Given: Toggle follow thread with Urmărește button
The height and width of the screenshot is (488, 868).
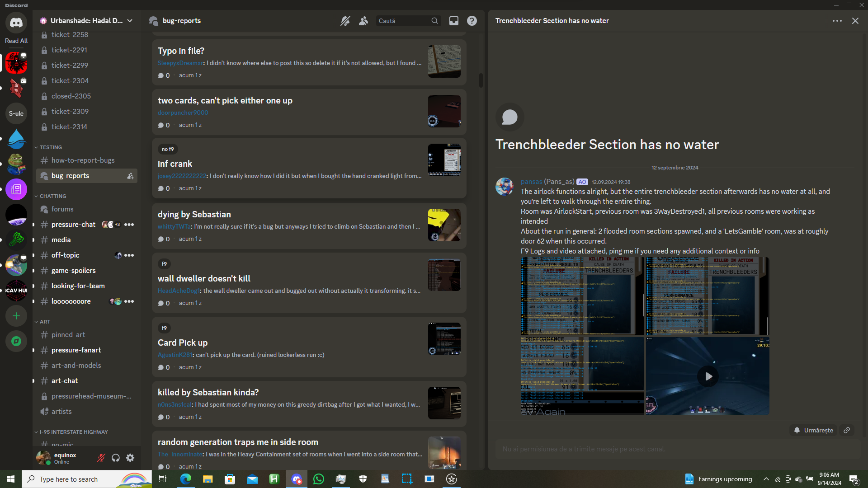Looking at the screenshot, I should coord(813,430).
